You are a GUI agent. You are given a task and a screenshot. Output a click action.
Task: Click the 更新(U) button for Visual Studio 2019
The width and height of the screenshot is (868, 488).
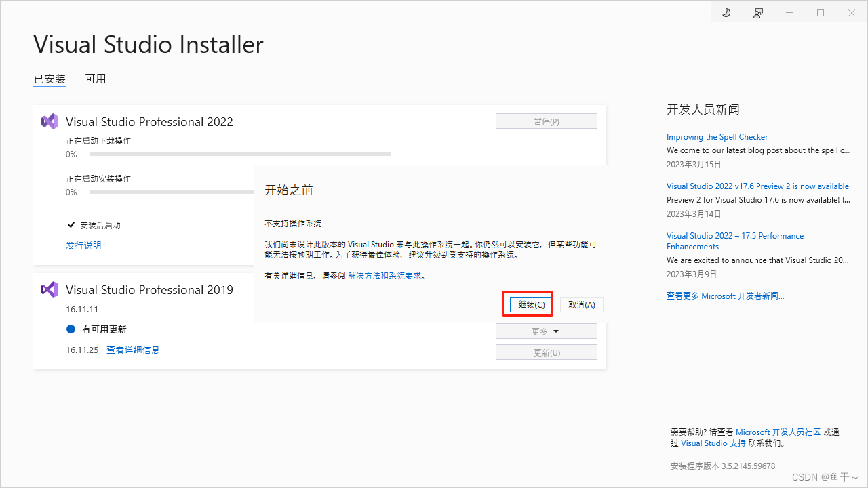coord(547,352)
